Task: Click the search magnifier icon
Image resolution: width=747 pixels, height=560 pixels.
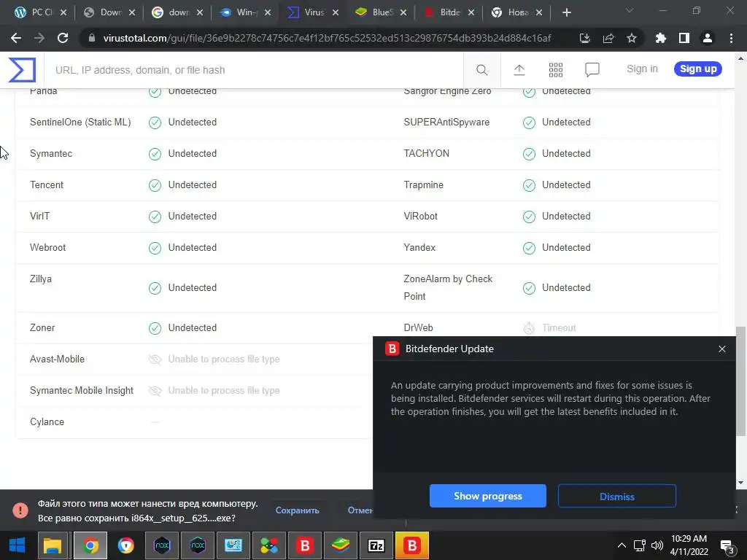Action: pos(481,70)
